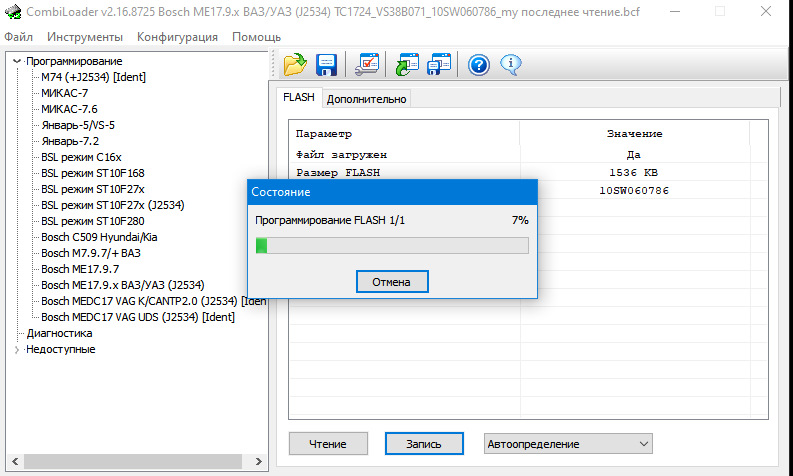Click the FLASH programming progress bar
793x476 pixels.
392,246
